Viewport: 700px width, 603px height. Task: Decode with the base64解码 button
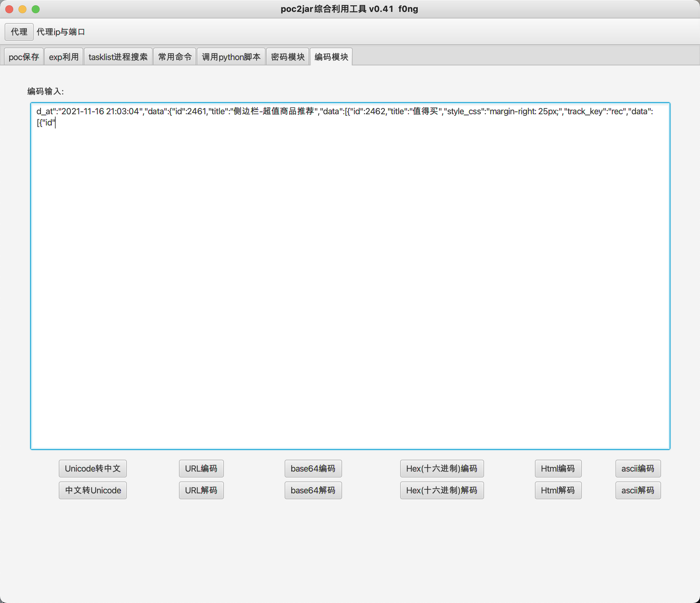313,490
